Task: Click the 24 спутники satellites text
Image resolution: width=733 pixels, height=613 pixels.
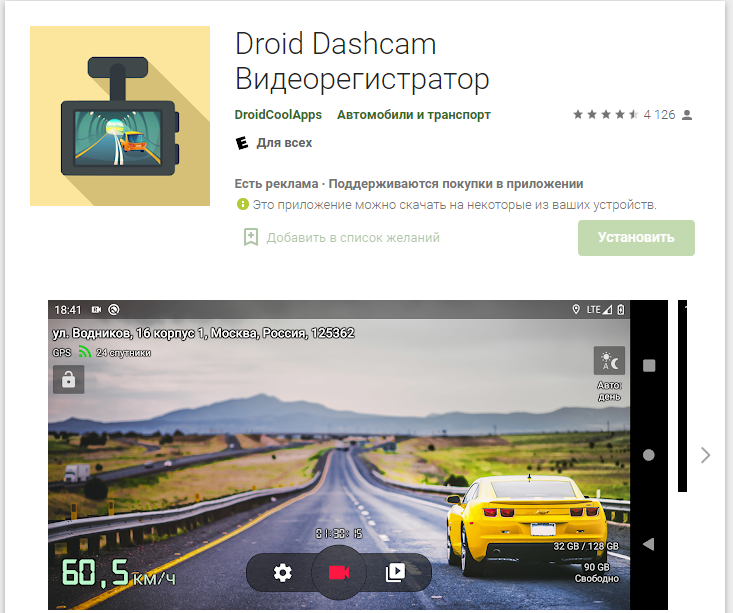Action: click(123, 353)
